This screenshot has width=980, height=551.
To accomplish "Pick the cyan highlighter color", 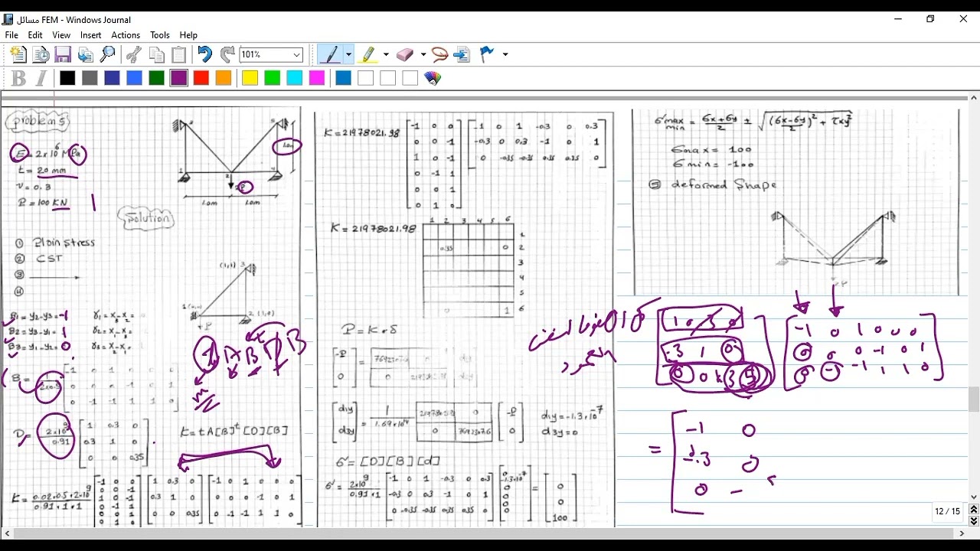I will 294,78.
